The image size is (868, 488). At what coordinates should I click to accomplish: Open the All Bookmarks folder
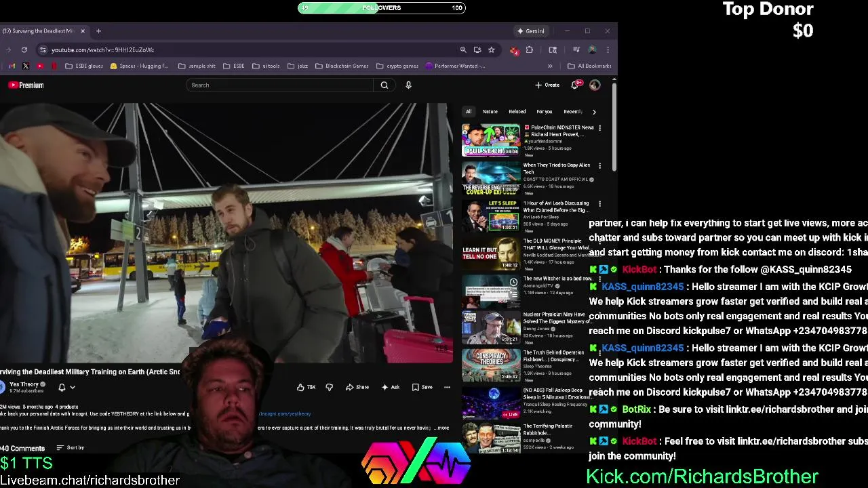[x=589, y=66]
